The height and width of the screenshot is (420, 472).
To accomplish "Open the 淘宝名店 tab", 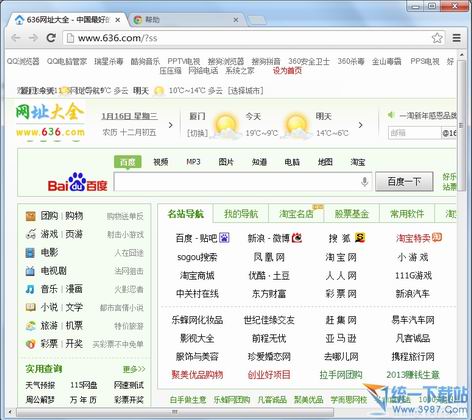I will (x=296, y=214).
